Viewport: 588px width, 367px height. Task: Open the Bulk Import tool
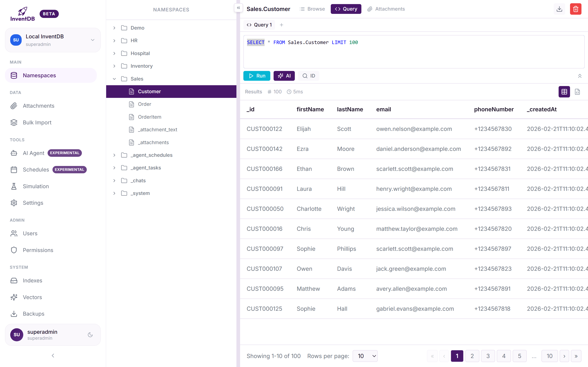click(x=37, y=122)
